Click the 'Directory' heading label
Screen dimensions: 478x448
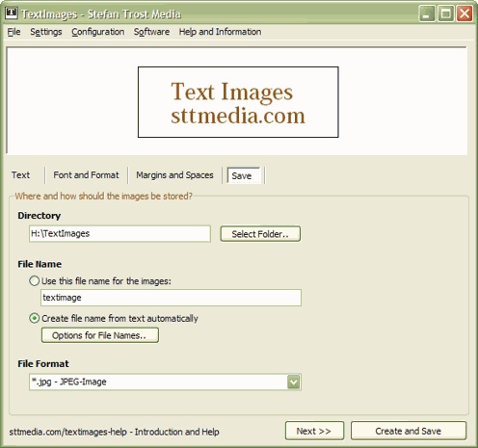[x=40, y=216]
